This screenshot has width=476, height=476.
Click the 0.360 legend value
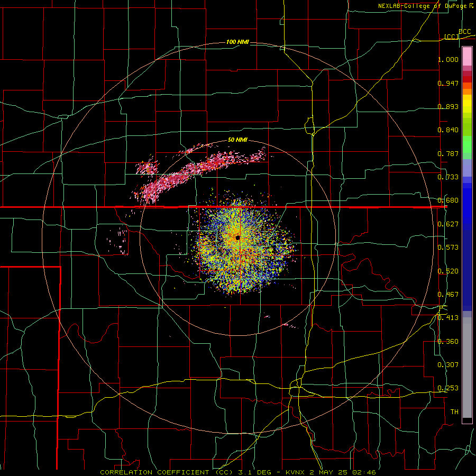[x=448, y=342]
